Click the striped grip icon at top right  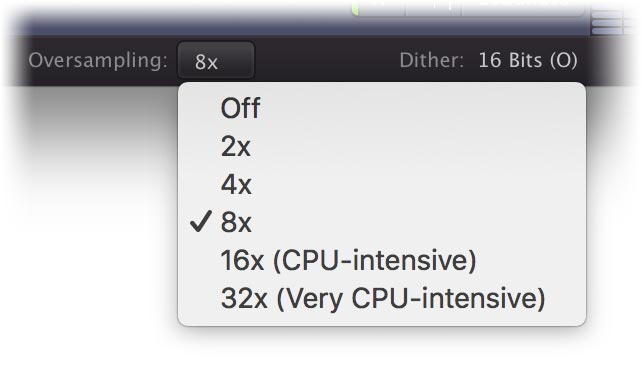point(612,21)
